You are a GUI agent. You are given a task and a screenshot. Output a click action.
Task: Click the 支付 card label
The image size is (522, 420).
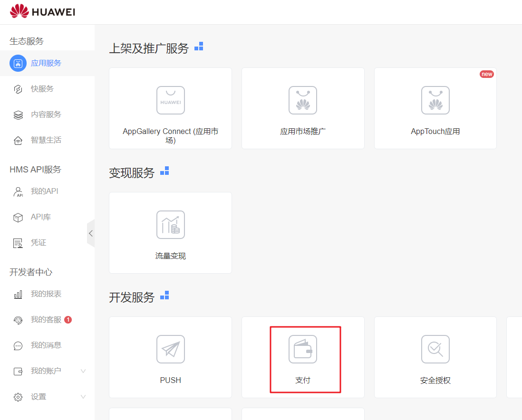coord(303,380)
